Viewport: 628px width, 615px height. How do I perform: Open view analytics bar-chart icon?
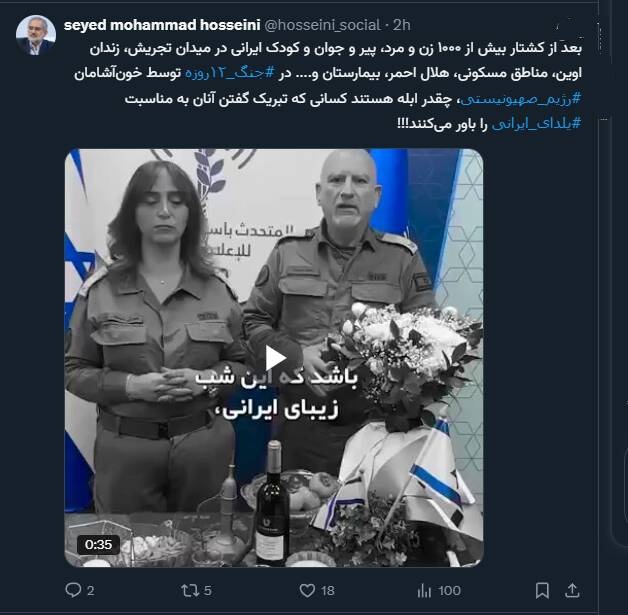(424, 591)
